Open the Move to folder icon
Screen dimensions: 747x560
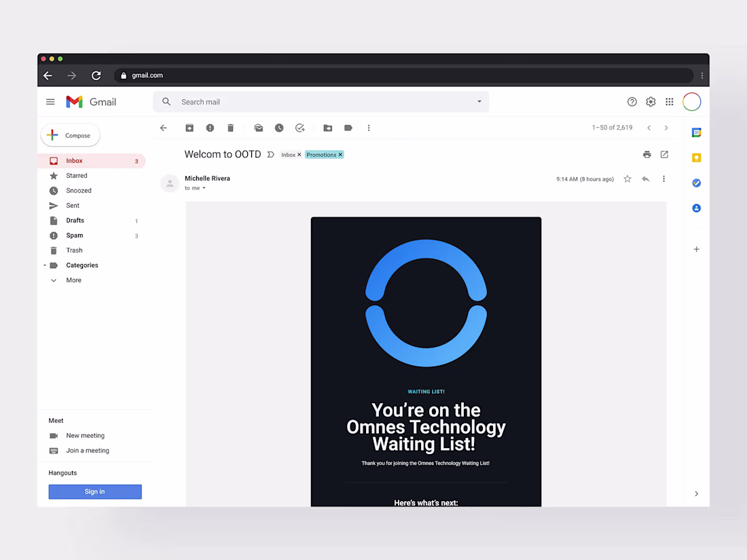(x=328, y=128)
